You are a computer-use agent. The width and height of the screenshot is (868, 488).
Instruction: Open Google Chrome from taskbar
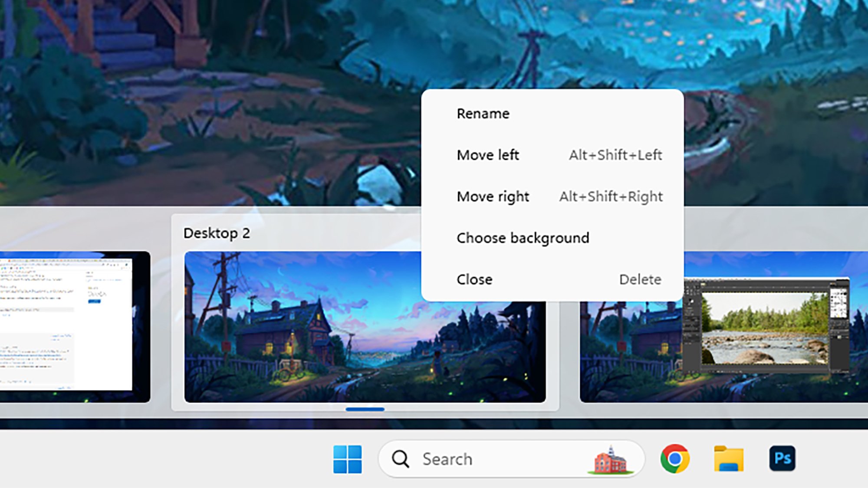click(x=675, y=459)
